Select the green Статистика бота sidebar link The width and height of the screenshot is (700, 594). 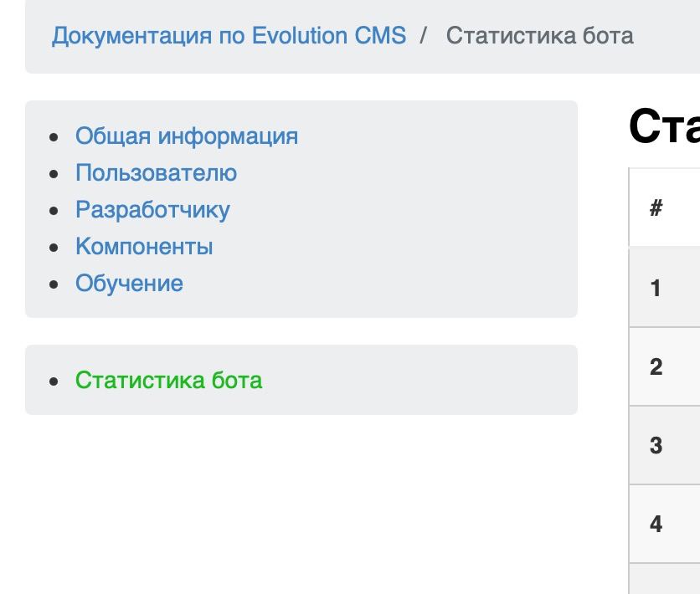[168, 380]
